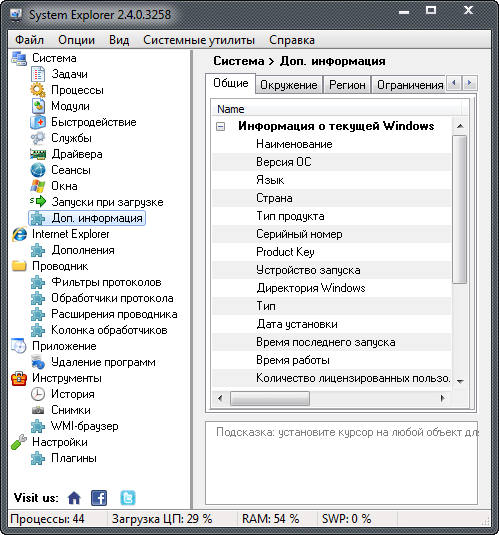Switch to the Регион tab
This screenshot has width=499, height=535.
347,85
